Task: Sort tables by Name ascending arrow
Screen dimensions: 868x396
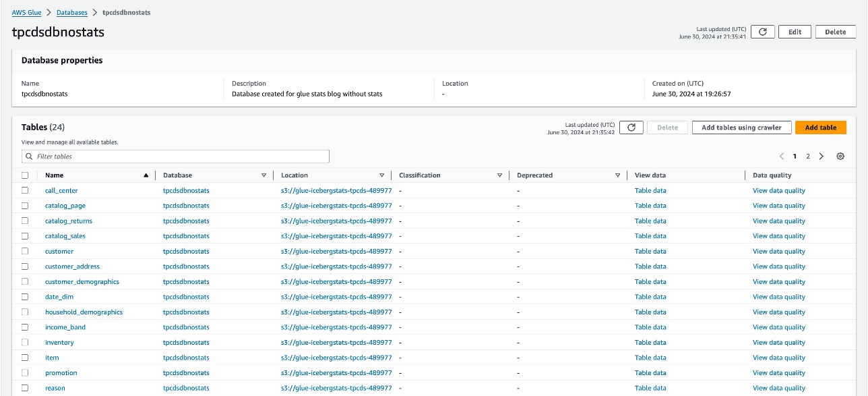Action: coord(146,175)
